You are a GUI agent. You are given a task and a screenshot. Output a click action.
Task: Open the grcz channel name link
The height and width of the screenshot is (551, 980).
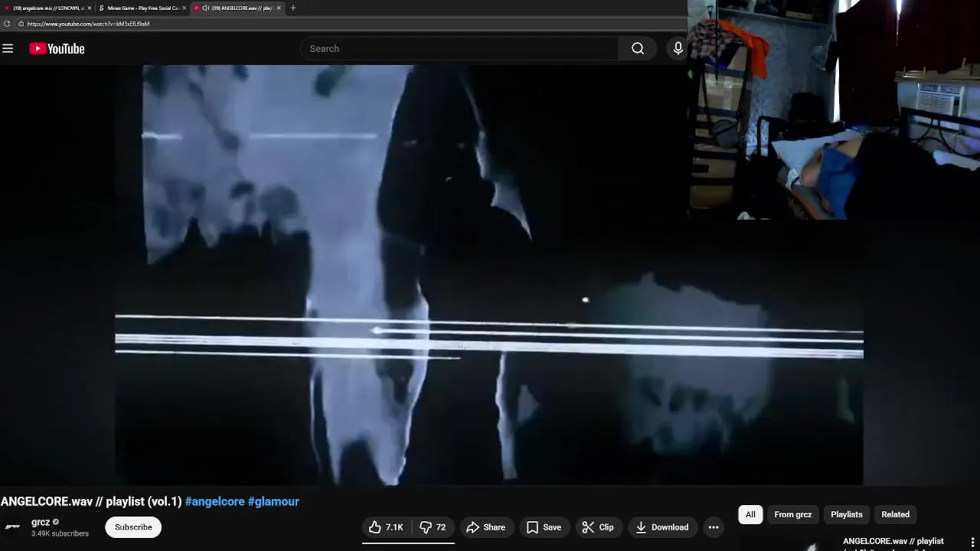(x=41, y=522)
